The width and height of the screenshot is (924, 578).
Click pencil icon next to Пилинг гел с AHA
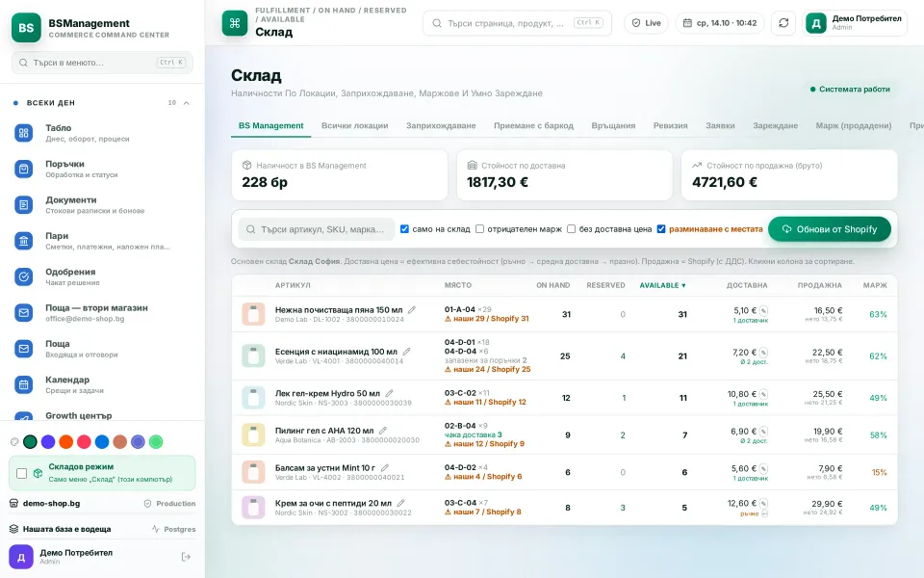(383, 431)
